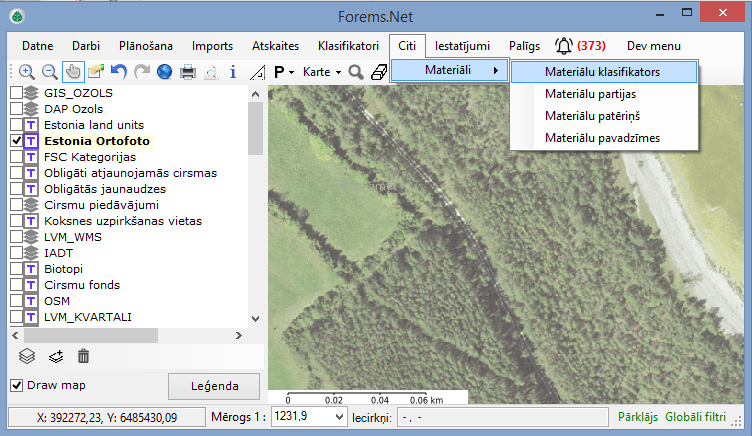Viewport: 752px width, 436px height.
Task: Click layer icon beside Cirsmu piedāvājumi
Action: coord(31,205)
